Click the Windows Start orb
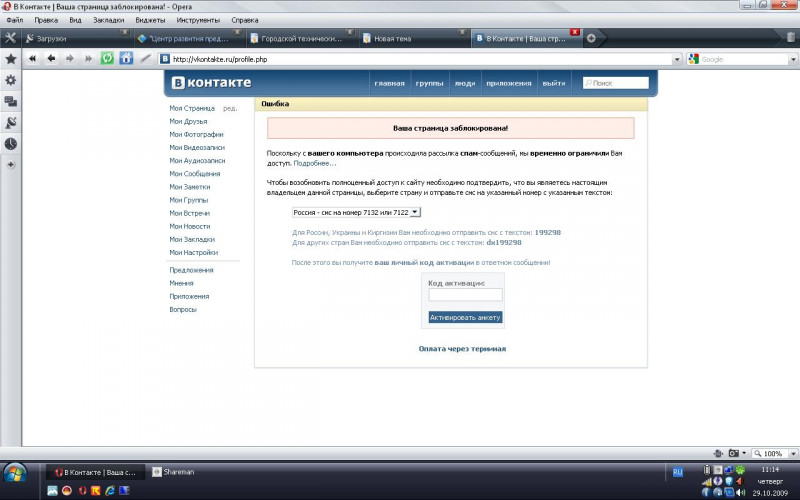The height and width of the screenshot is (500, 800). 15,473
